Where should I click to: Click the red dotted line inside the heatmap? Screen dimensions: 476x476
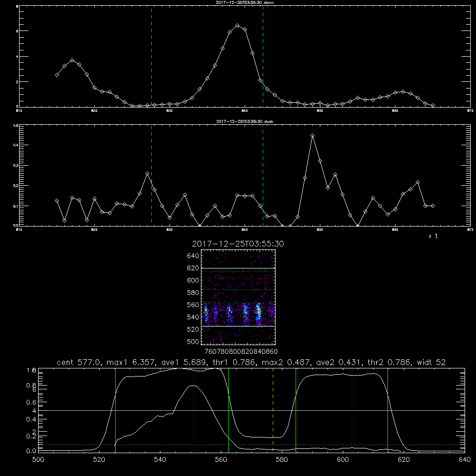[x=238, y=278]
